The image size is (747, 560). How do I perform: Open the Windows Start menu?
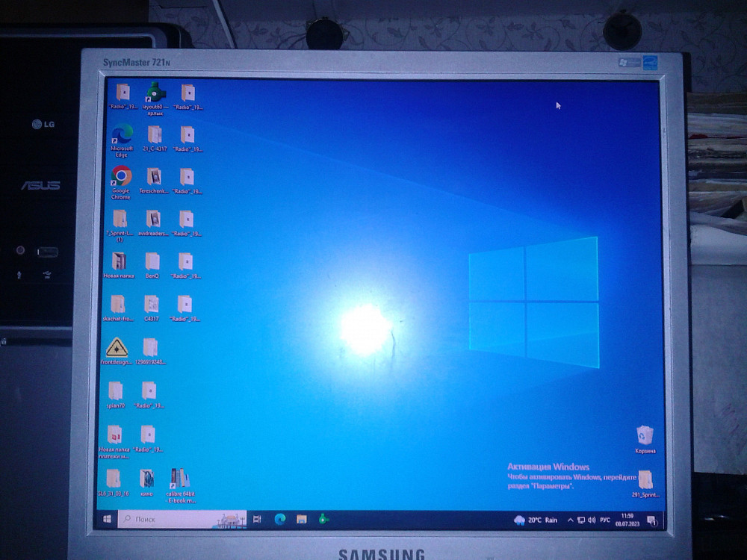tap(107, 518)
